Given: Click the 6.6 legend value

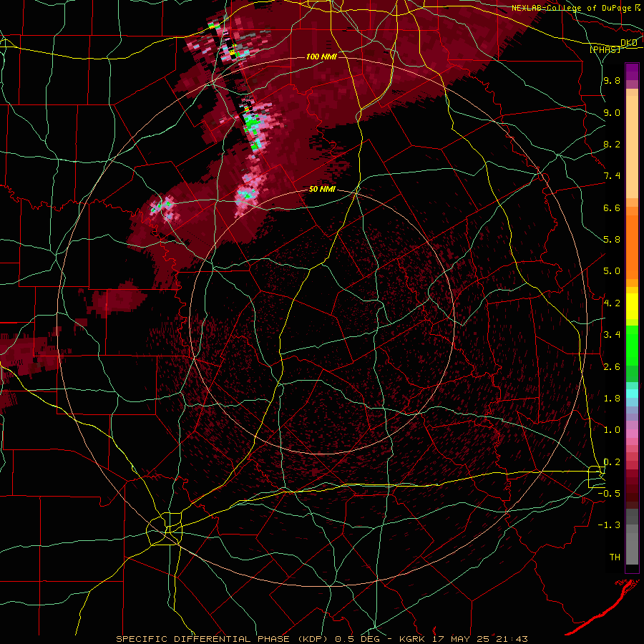Looking at the screenshot, I should [612, 208].
